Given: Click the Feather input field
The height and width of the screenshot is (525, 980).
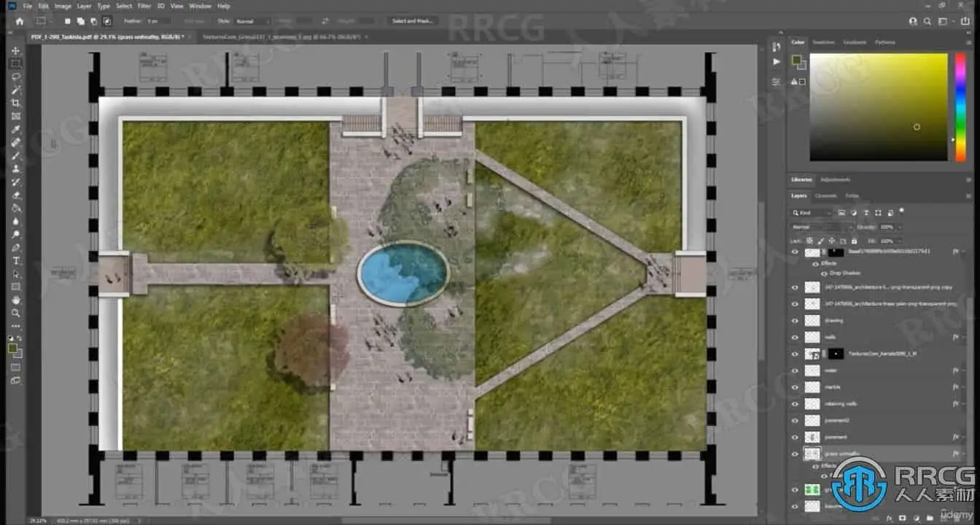Looking at the screenshot, I should pos(159,21).
